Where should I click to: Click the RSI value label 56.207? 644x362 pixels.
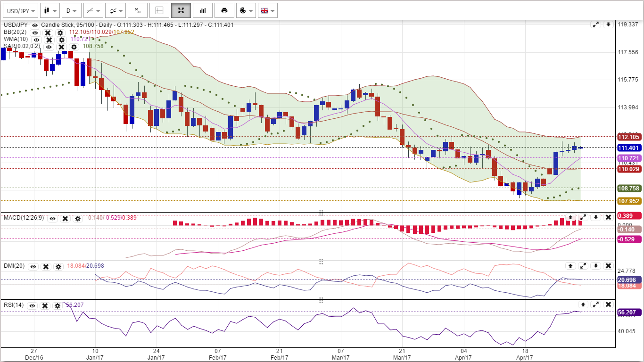click(x=629, y=312)
